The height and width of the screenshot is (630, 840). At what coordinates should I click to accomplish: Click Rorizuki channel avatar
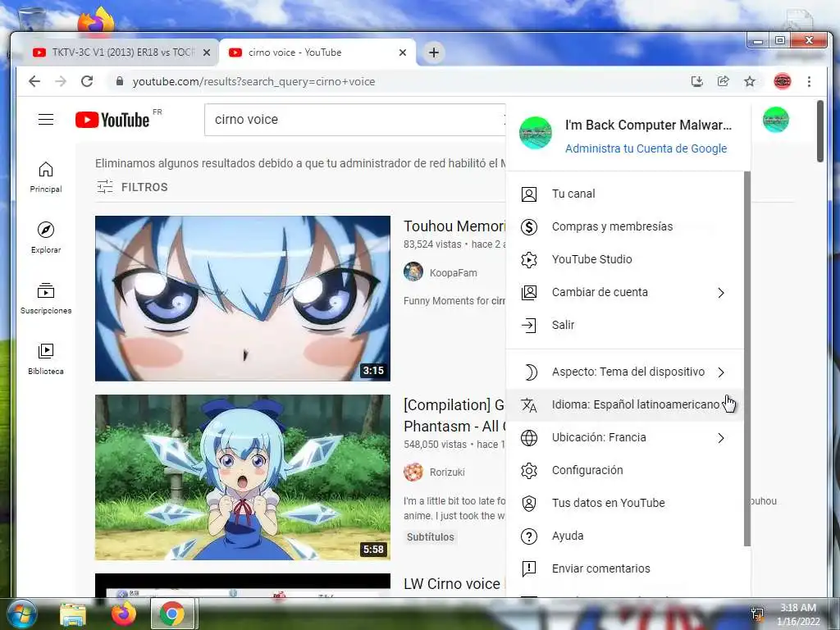pos(413,472)
